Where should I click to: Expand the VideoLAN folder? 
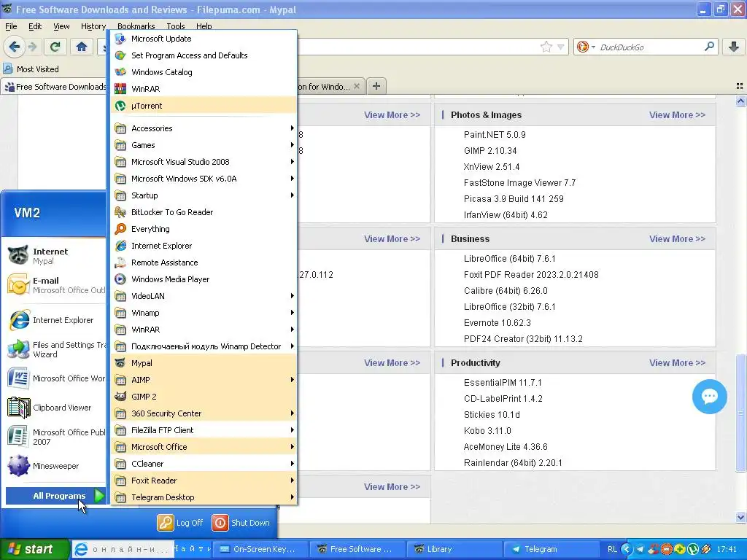point(204,296)
